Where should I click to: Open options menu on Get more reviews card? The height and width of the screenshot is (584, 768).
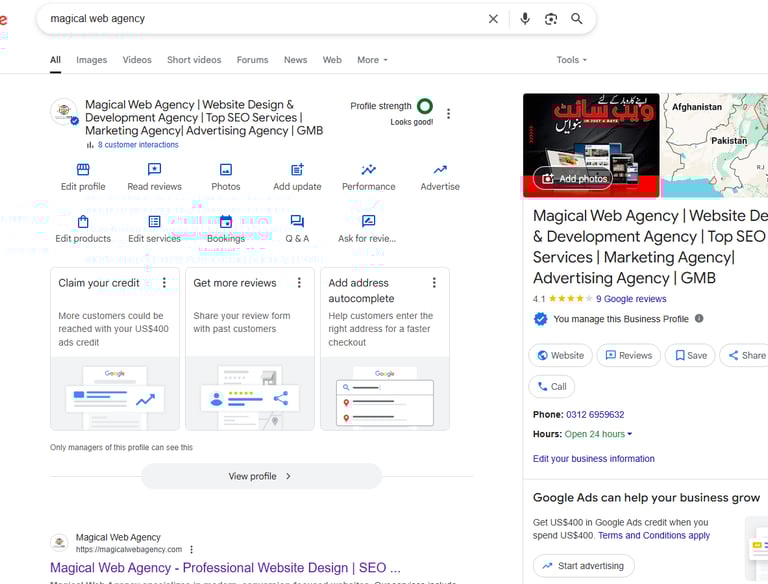click(299, 283)
